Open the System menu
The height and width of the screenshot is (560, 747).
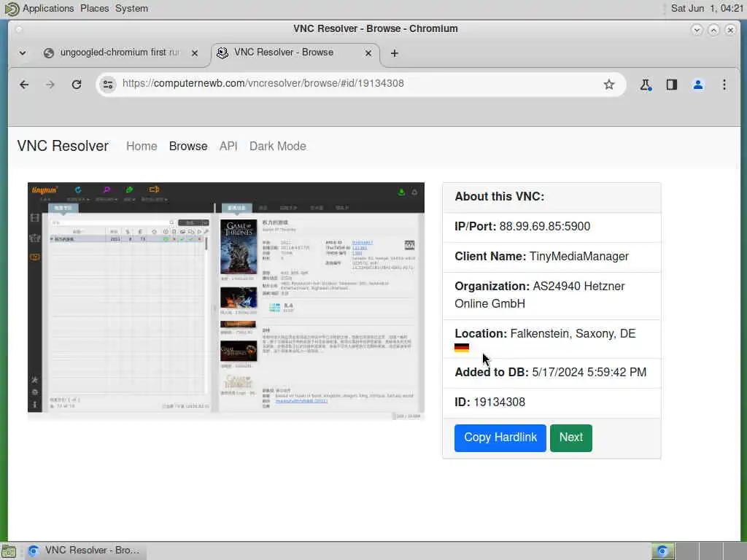pyautogui.click(x=131, y=9)
